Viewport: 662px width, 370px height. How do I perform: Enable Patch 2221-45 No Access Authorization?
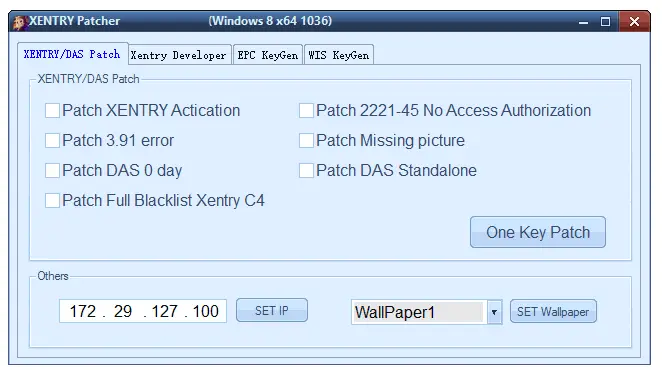coord(307,111)
